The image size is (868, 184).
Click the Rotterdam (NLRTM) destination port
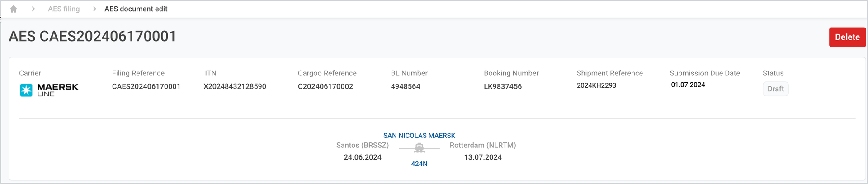(483, 145)
